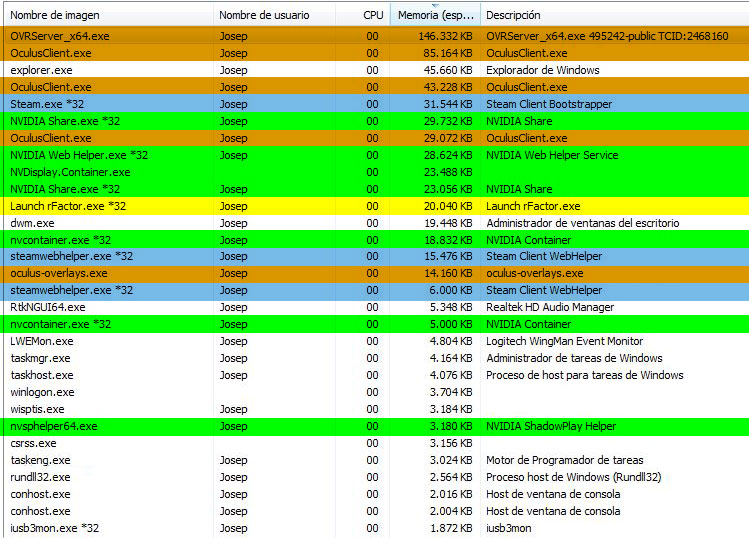This screenshot has height=539, width=749.
Task: Click the 146.332 KB memory value
Action: tap(445, 36)
